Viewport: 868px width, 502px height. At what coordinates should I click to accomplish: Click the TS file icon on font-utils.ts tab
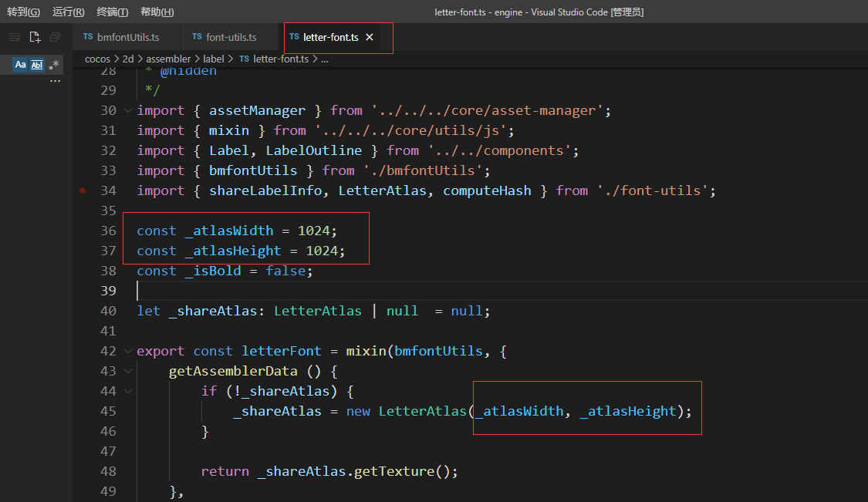tap(198, 37)
